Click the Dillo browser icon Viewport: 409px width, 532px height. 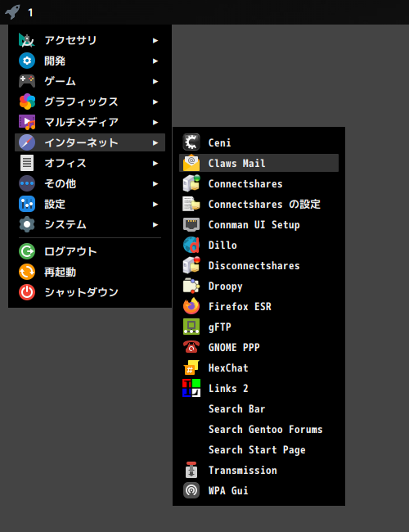point(191,245)
